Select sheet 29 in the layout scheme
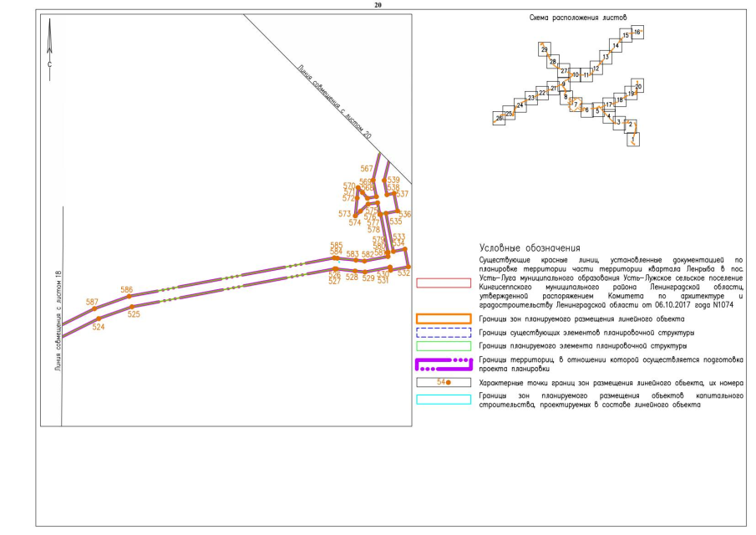The width and height of the screenshot is (756, 535). coord(544,50)
